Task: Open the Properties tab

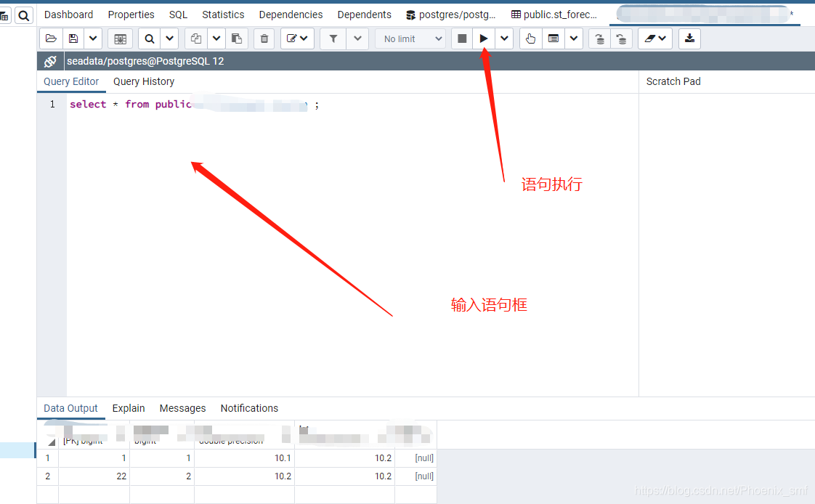Action: (131, 15)
